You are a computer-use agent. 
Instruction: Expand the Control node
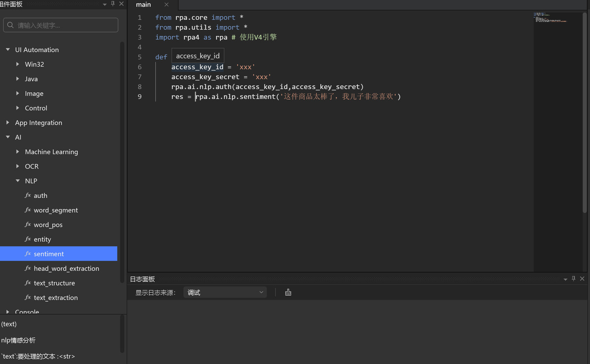click(x=17, y=108)
